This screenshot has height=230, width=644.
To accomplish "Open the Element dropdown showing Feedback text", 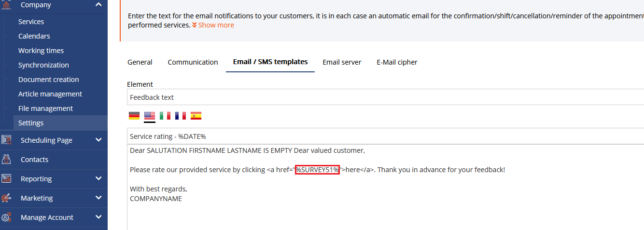I will pos(385,97).
